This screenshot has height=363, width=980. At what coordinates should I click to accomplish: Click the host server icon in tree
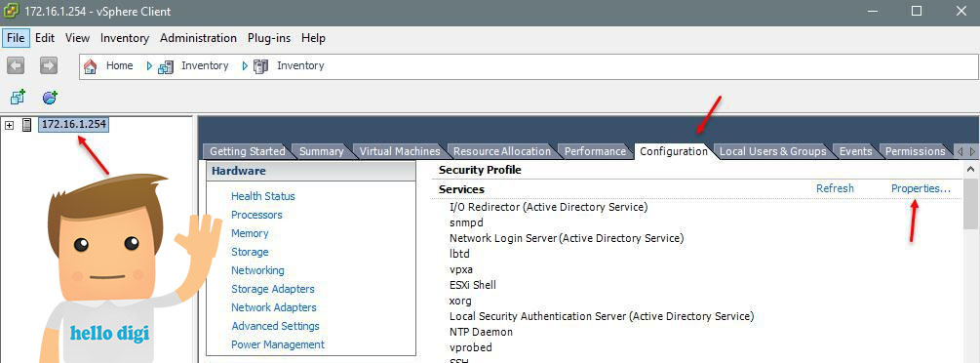pyautogui.click(x=27, y=125)
